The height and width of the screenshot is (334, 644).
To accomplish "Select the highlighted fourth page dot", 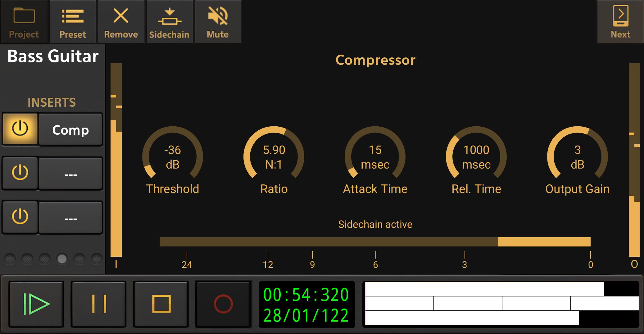I will pos(62,259).
